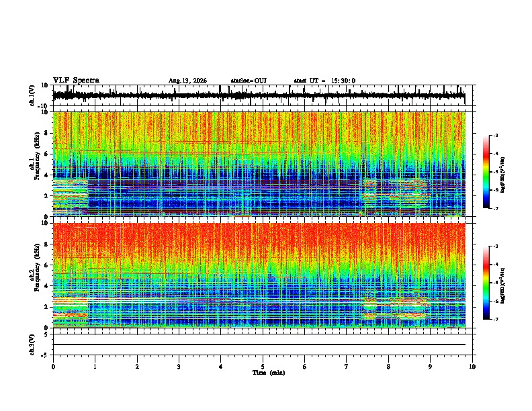This screenshot has width=532, height=411.
Task: Click the '-7' label on ch.2 color bar
Action: point(495,320)
